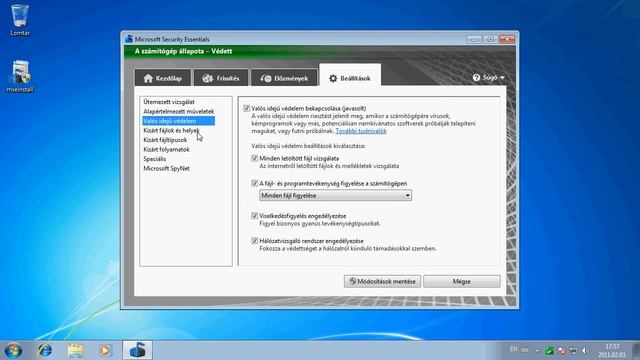The image size is (640, 360).
Task: Select the mseinstall desktop icon
Action: coord(20,76)
